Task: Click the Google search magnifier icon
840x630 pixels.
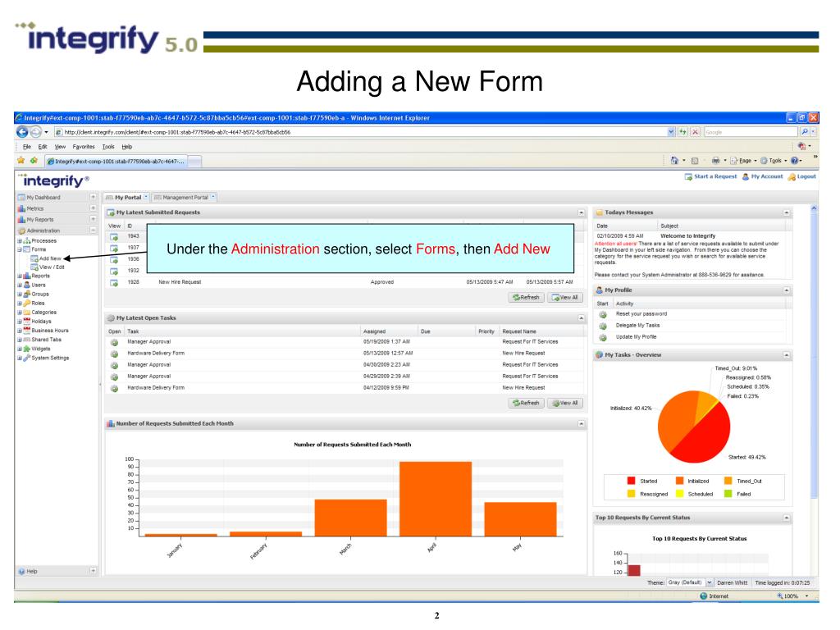Action: click(x=805, y=132)
